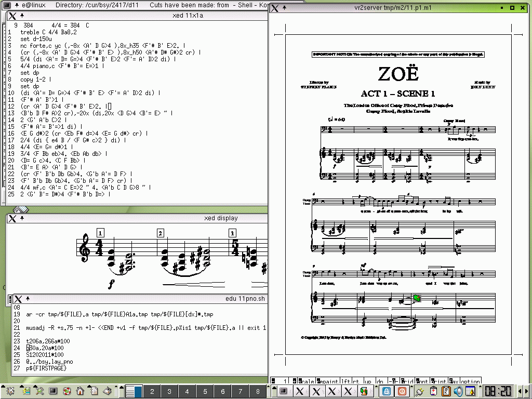
Task: Click the lft button in vr2server toolbar
Action: [345, 381]
